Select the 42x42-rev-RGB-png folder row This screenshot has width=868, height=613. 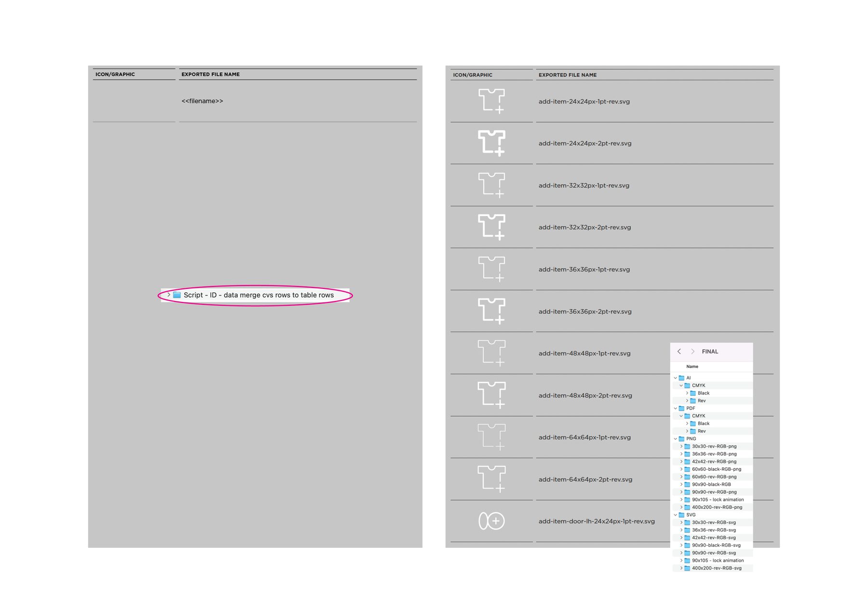click(x=712, y=462)
